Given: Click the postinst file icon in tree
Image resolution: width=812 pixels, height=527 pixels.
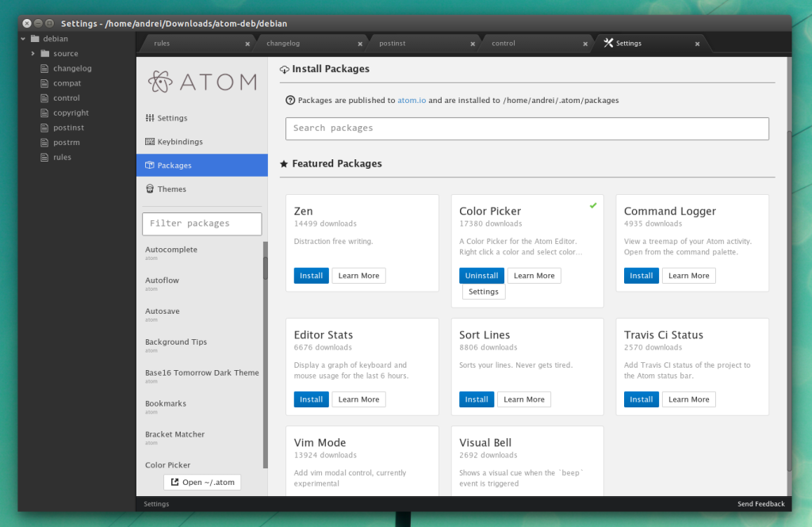Looking at the screenshot, I should pos(44,128).
